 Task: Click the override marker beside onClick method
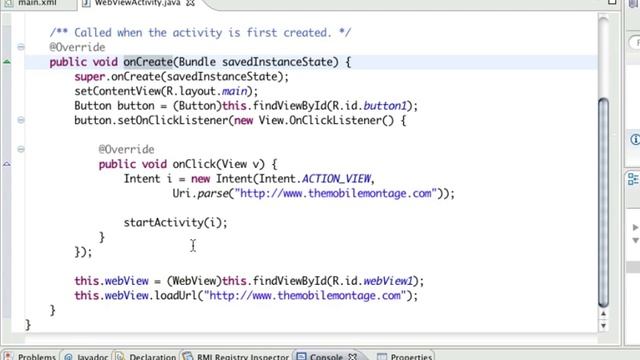click(x=7, y=164)
